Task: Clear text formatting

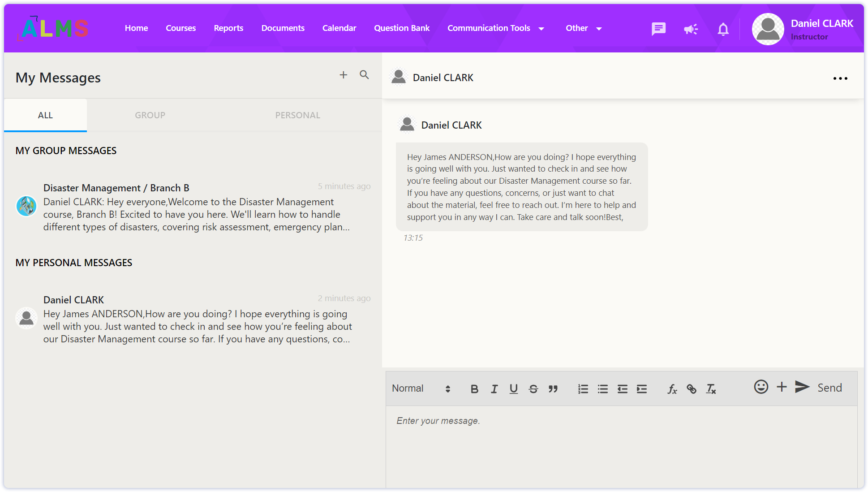Action: click(711, 389)
